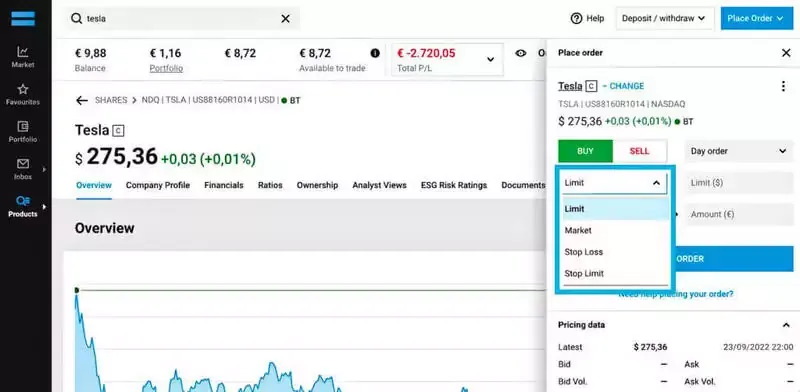Screen dimensions: 800x392
Task: Click the place ORDER button
Action: pyautogui.click(x=734, y=259)
